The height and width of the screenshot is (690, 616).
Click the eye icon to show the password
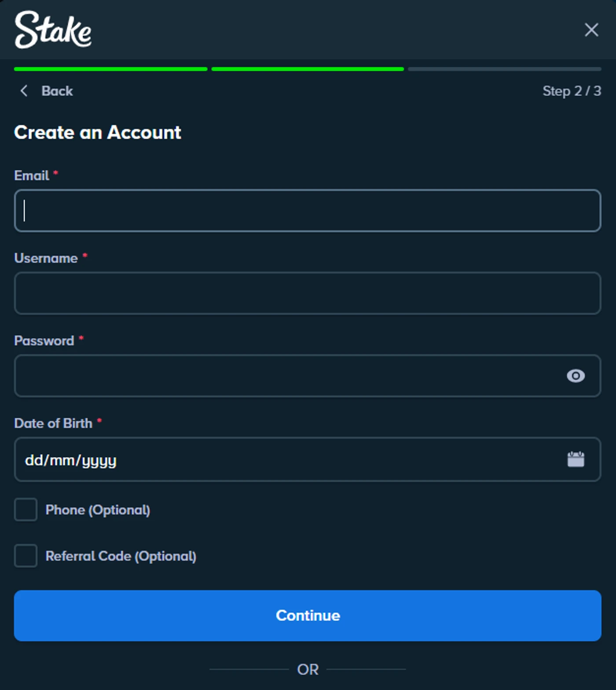pyautogui.click(x=576, y=376)
